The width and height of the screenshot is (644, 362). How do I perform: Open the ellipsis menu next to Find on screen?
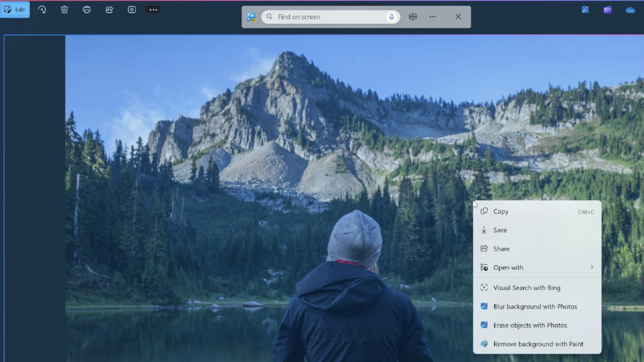[432, 16]
